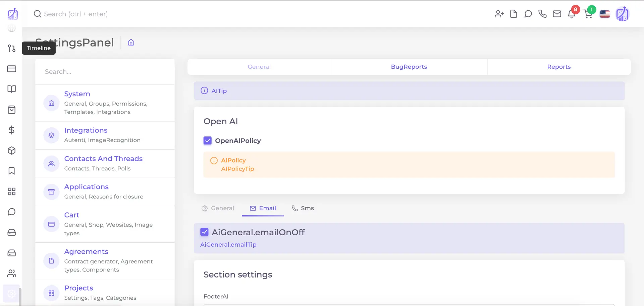Open the Contacts And Threads settings
This screenshot has height=306, width=644.
103,159
